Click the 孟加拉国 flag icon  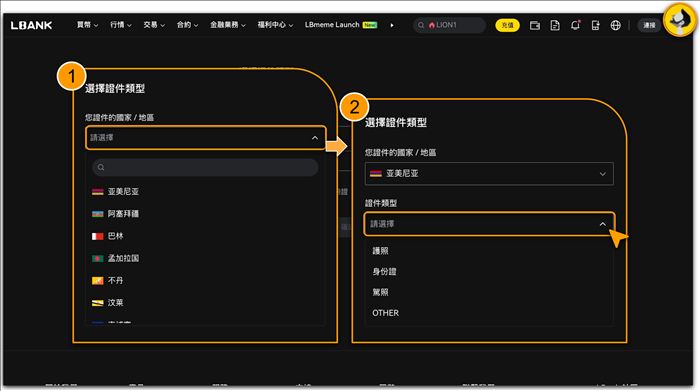(97, 258)
